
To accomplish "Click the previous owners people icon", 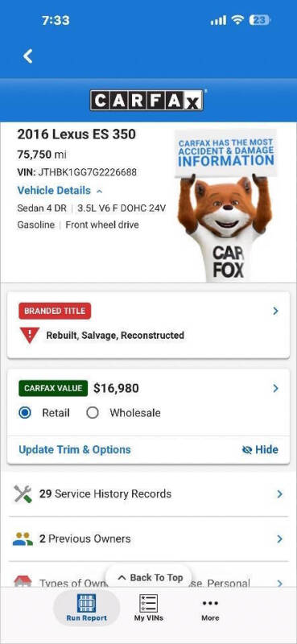I will click(23, 539).
